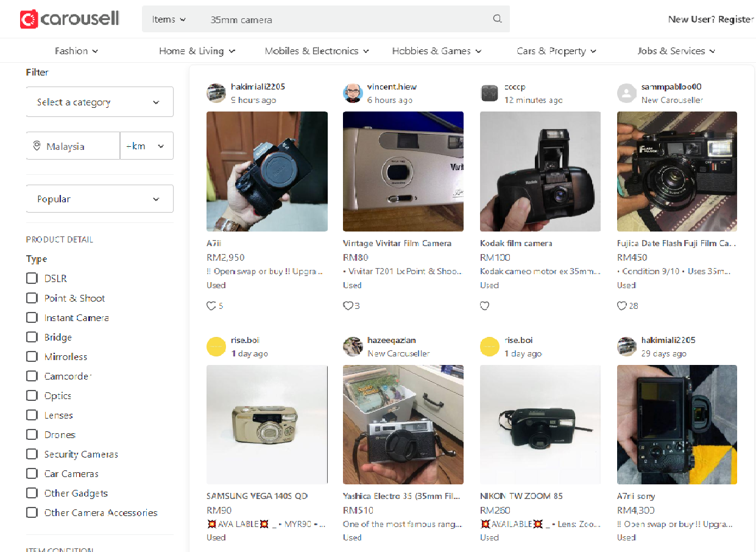Open the Yashica Electro 35 listing title

pos(401,496)
